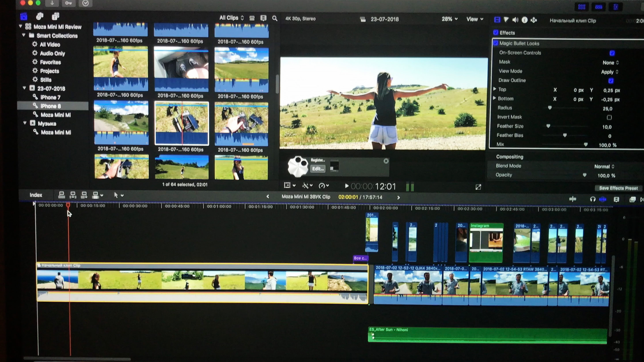Viewport: 644px width, 362px height.
Task: Disable the Magic Bullet Looks effect
Action: (x=496, y=43)
